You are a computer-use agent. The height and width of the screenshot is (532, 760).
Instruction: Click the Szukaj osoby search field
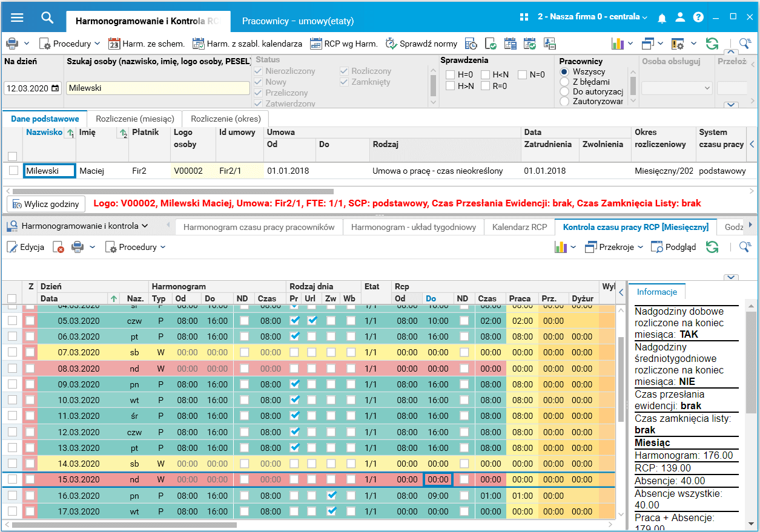pyautogui.click(x=157, y=88)
